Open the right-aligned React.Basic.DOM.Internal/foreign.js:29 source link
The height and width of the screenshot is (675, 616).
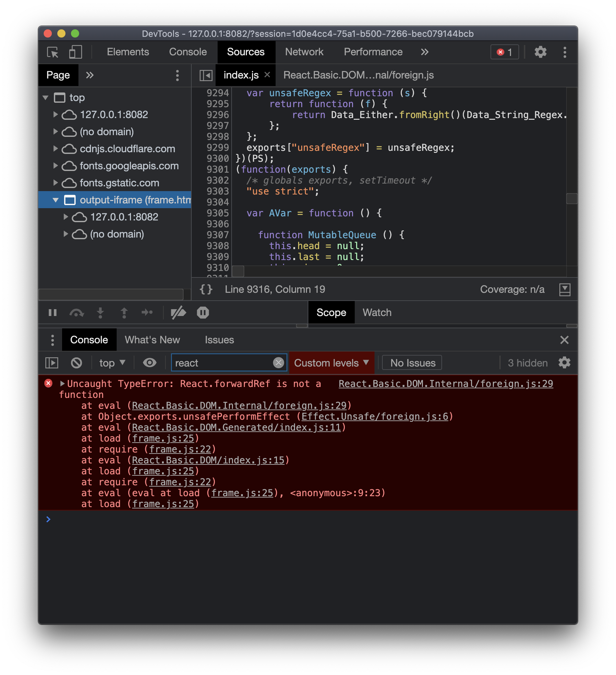[446, 384]
